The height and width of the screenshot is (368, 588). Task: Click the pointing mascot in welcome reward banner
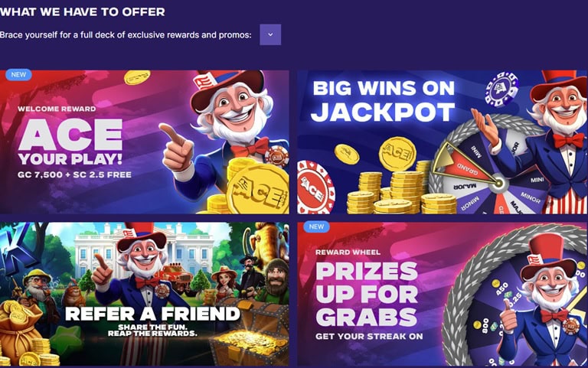pyautogui.click(x=221, y=135)
